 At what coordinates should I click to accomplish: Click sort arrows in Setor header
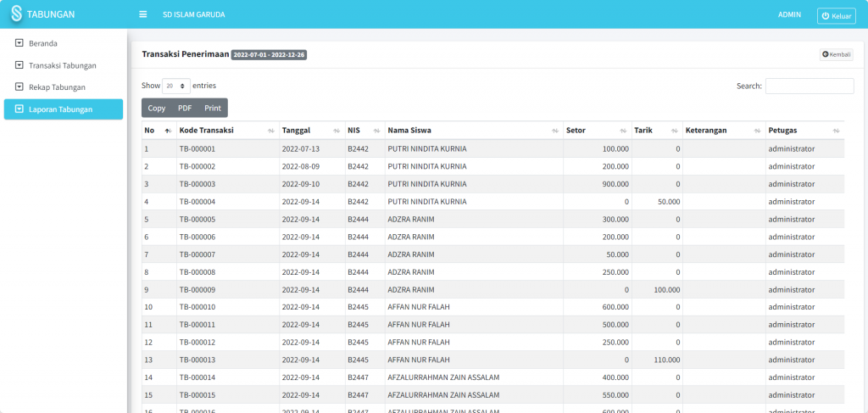[x=623, y=131]
